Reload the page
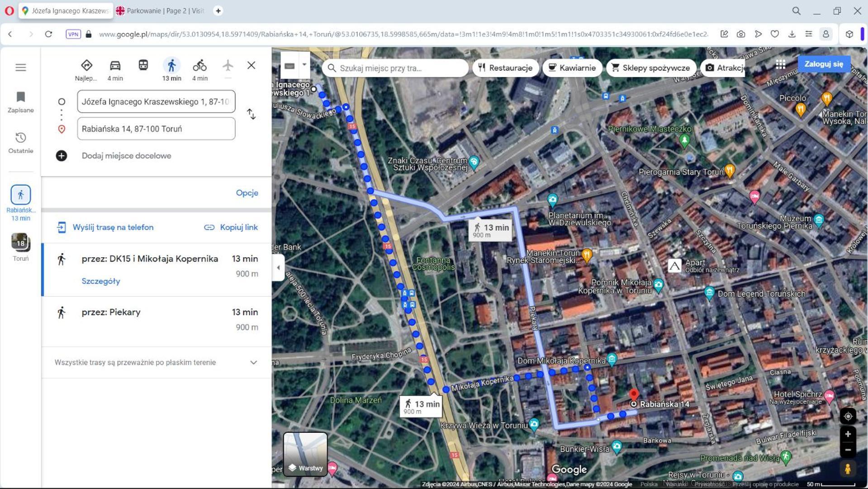Image resolution: width=868 pixels, height=489 pixels. pyautogui.click(x=48, y=34)
